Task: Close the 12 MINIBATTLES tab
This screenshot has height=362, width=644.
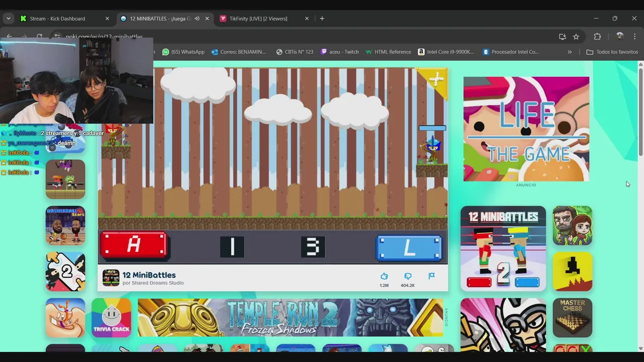Action: pos(207,19)
